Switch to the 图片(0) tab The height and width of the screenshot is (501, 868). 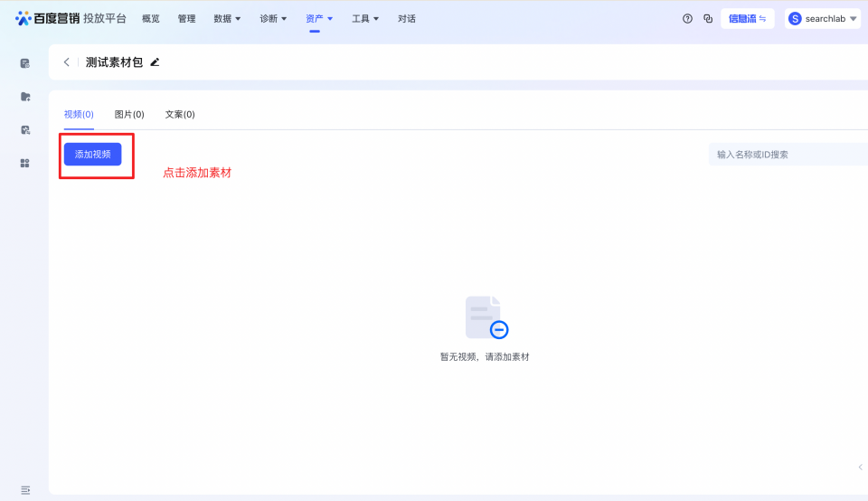click(129, 115)
